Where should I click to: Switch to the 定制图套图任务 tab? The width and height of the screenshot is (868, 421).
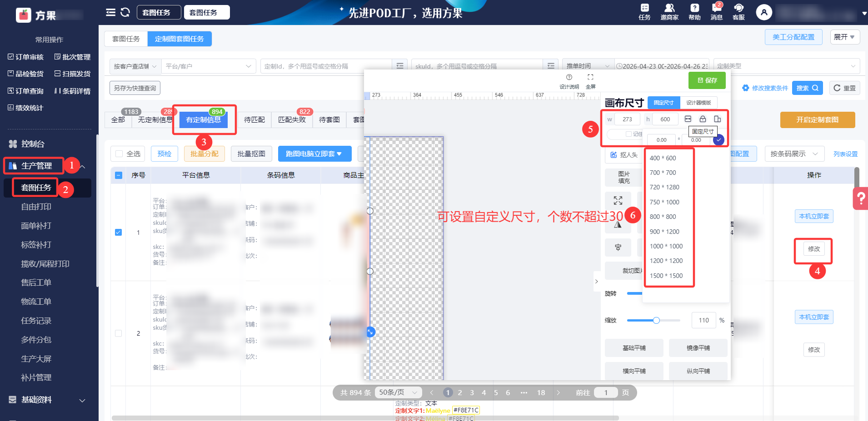coord(180,39)
